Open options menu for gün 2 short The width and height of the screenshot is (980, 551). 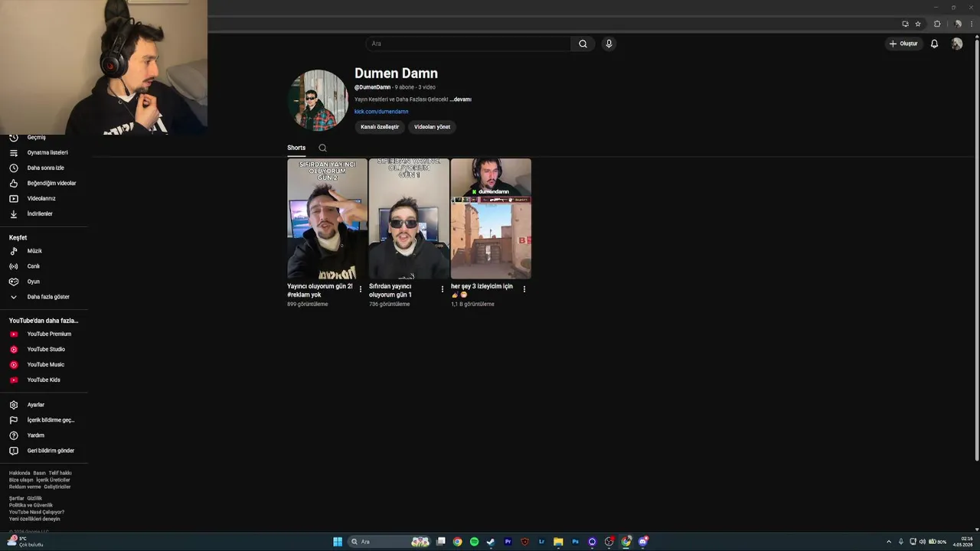tap(361, 289)
